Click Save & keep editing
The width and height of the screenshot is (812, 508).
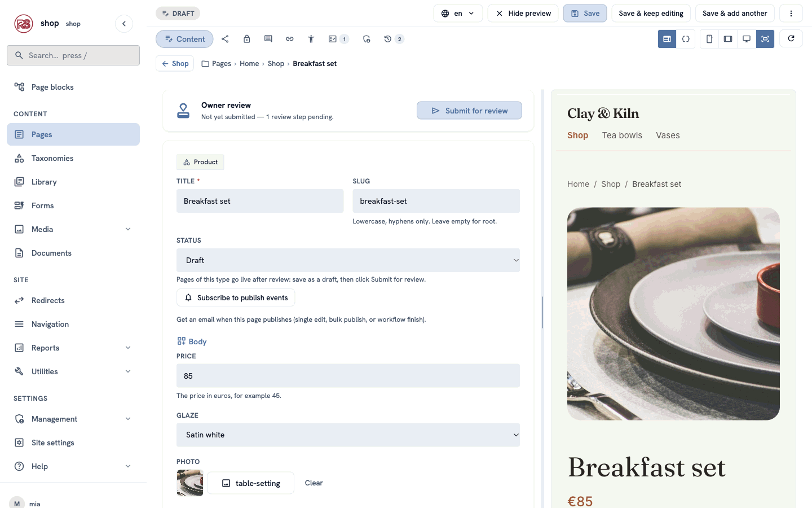click(651, 13)
